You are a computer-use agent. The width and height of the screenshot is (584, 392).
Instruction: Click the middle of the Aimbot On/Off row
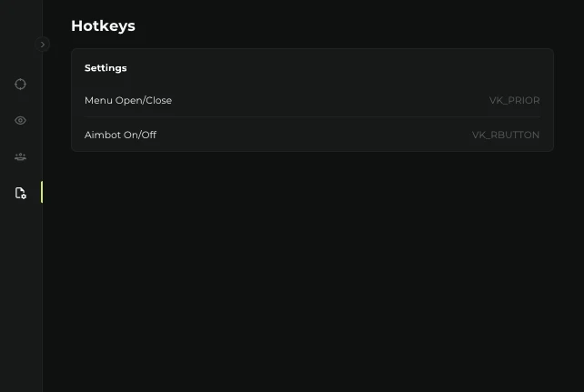[x=312, y=135]
